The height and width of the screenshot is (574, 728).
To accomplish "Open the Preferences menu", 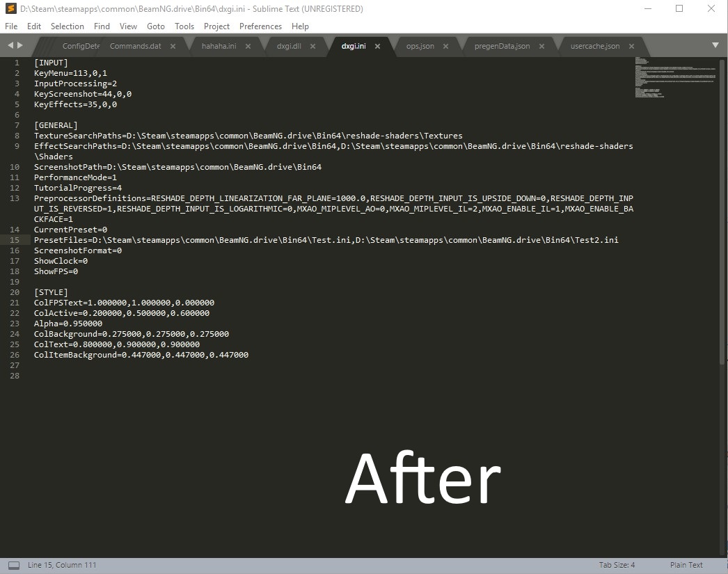I will coord(260,26).
